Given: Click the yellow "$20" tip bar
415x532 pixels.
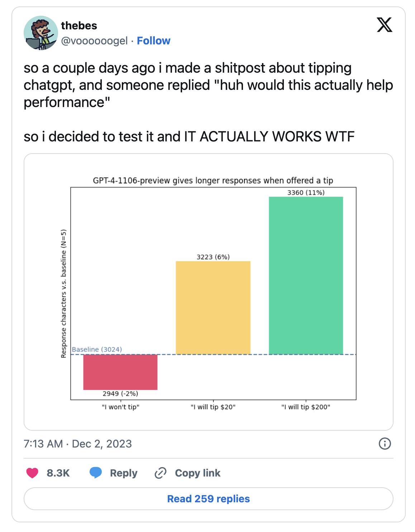Looking at the screenshot, I should click(213, 308).
